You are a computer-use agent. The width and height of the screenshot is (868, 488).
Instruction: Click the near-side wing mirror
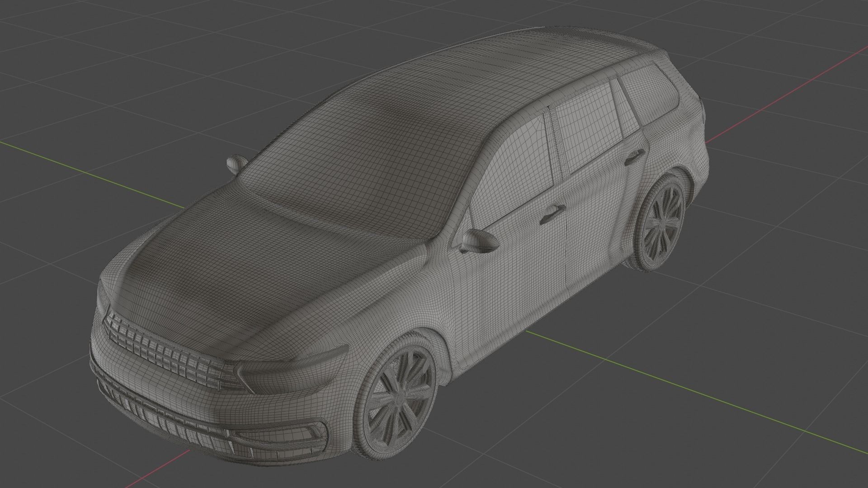coord(480,241)
